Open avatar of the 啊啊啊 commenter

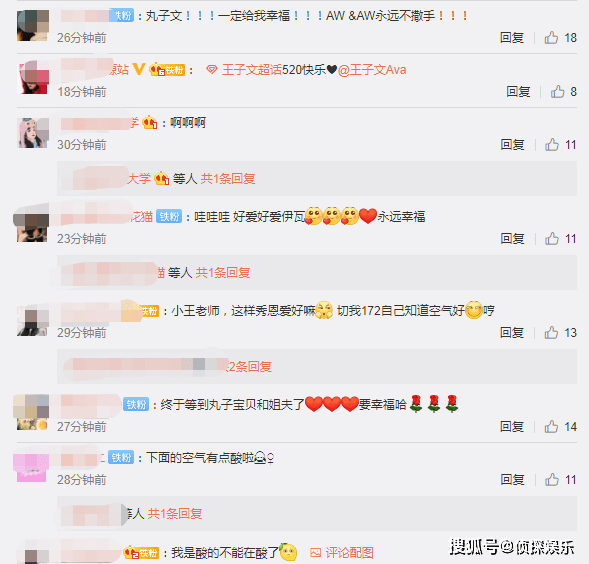(33, 133)
